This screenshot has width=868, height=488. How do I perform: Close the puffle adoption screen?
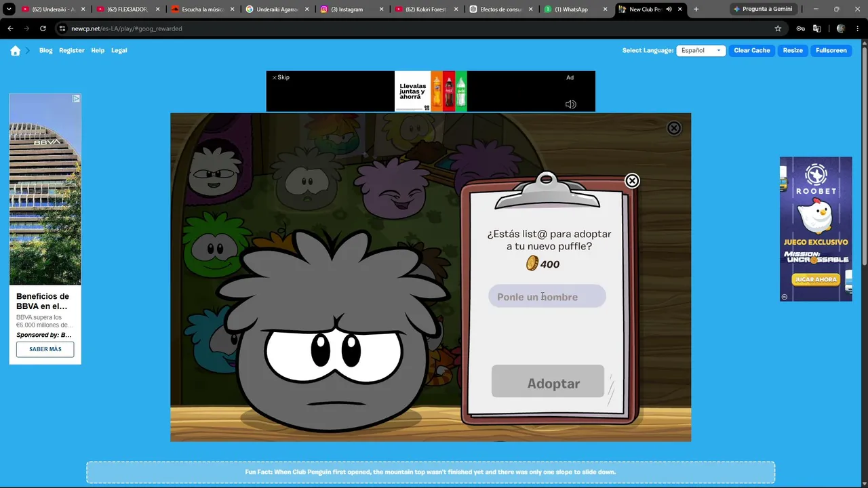tap(673, 128)
